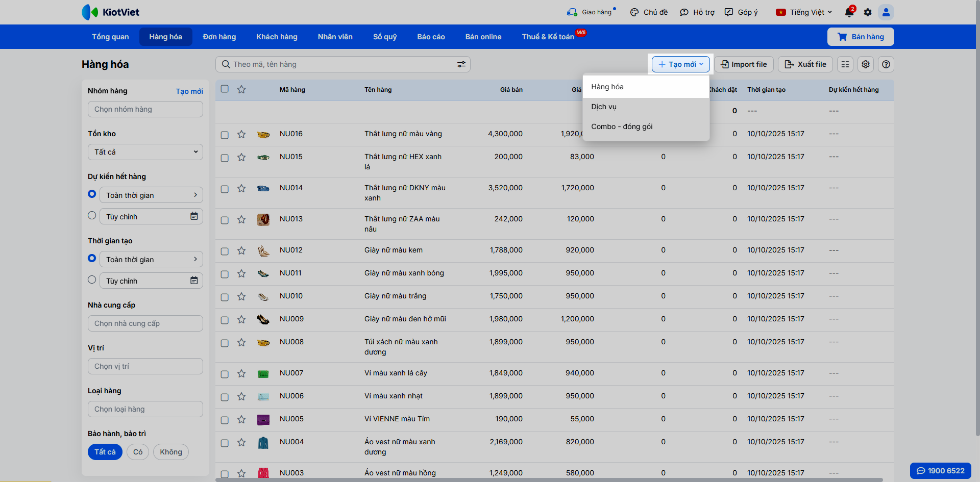Call hotline 1900 6522 chat button

941,471
